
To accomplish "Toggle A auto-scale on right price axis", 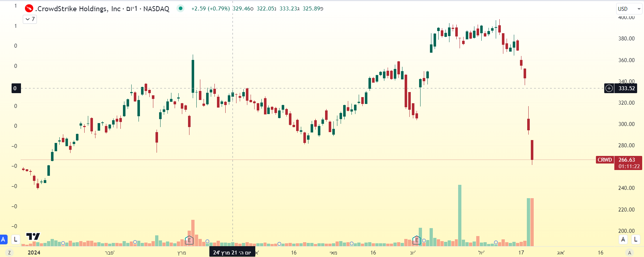I will pos(623,239).
